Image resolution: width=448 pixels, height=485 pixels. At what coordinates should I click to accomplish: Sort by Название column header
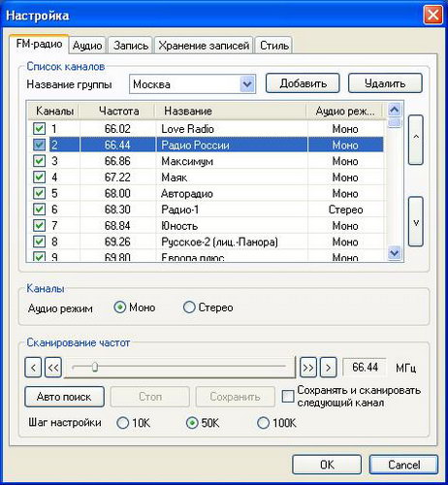click(231, 111)
